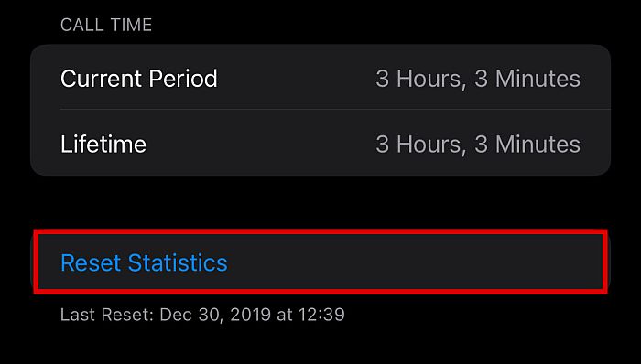Click "3 Hours" in the Lifetime row
This screenshot has width=641, height=364.
click(420, 145)
